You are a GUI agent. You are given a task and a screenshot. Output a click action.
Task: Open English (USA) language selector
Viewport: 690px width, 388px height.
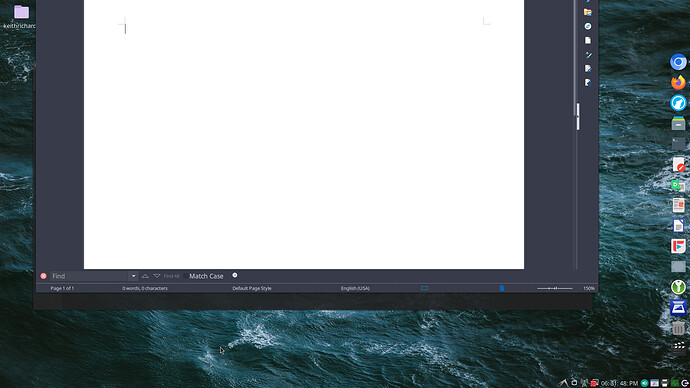(355, 288)
